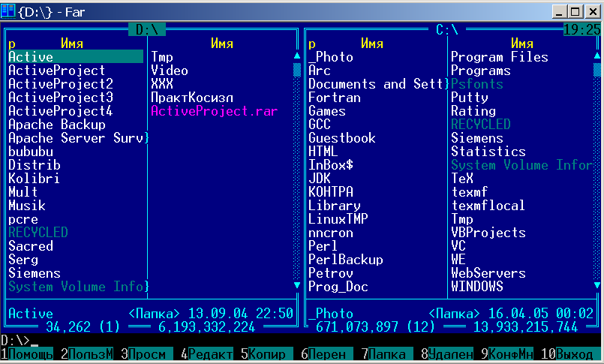Select the Video folder in left panel
The height and width of the screenshot is (364, 604).
coord(170,71)
